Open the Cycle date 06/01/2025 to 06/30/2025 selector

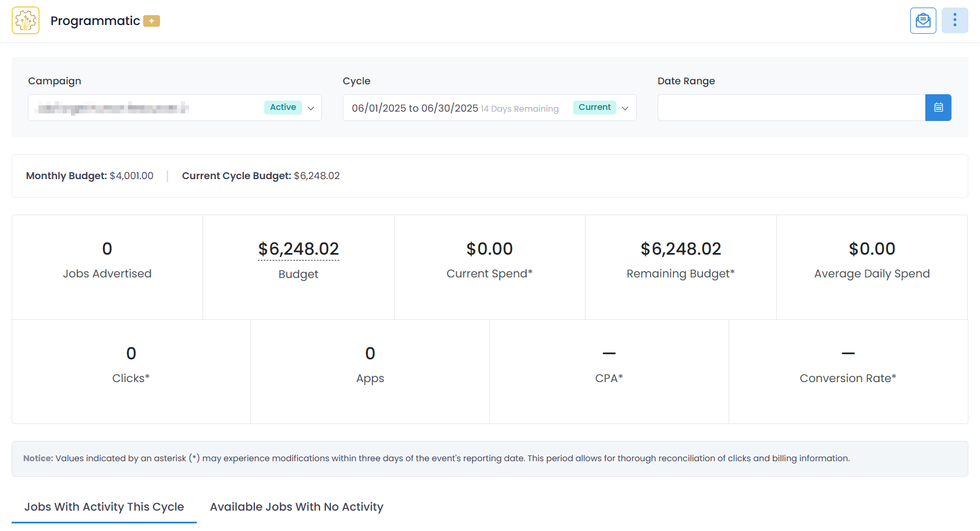(415, 108)
